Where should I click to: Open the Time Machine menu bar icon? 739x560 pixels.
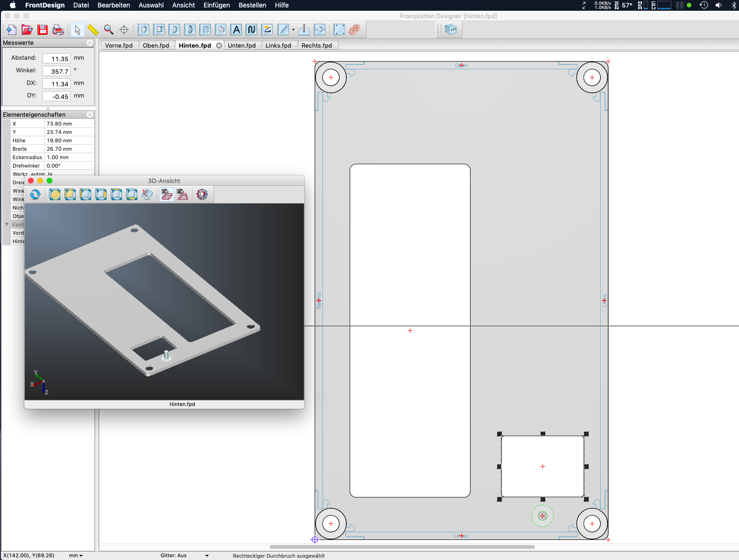(x=704, y=5)
